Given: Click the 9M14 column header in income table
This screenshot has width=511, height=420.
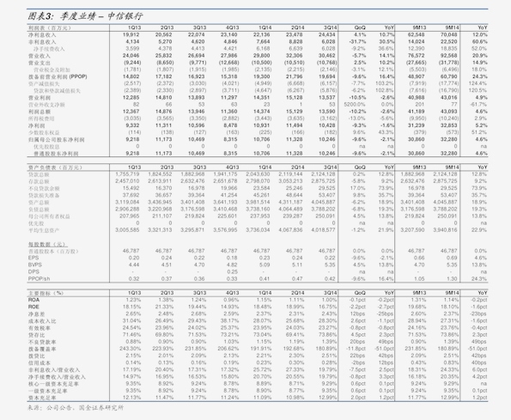Looking at the screenshot, I should [452, 27].
